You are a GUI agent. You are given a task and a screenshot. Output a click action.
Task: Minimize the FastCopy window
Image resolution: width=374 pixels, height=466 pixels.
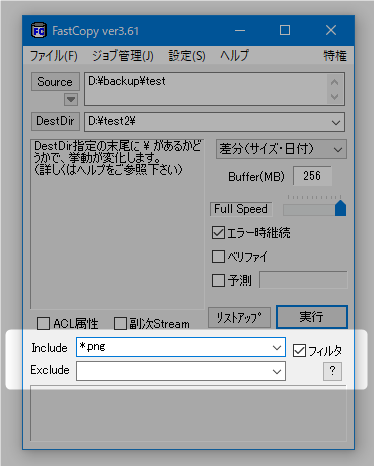click(x=240, y=31)
